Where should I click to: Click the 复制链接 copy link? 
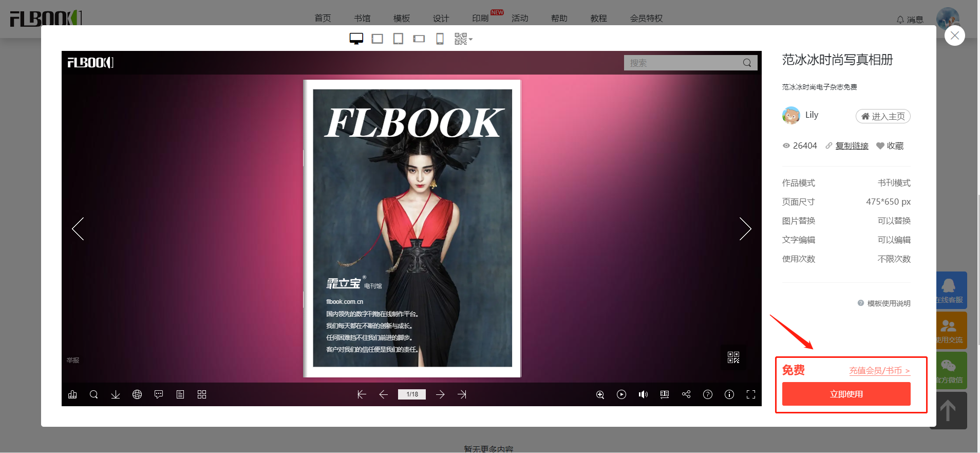[x=852, y=146]
